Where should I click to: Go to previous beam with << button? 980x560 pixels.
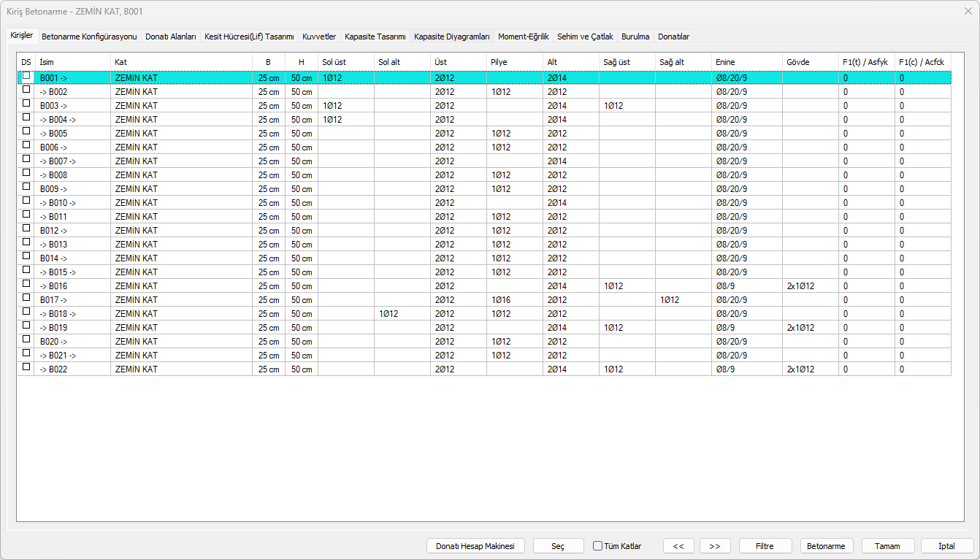point(678,546)
